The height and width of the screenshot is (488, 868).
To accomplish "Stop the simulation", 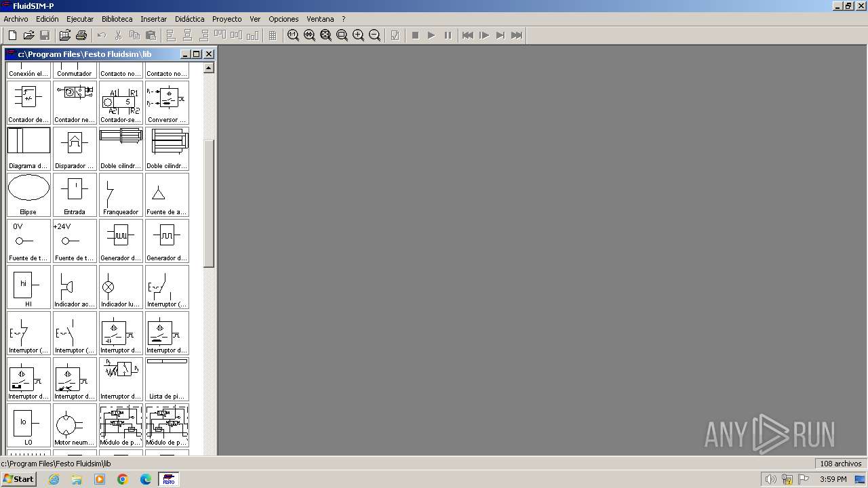I will click(x=415, y=35).
